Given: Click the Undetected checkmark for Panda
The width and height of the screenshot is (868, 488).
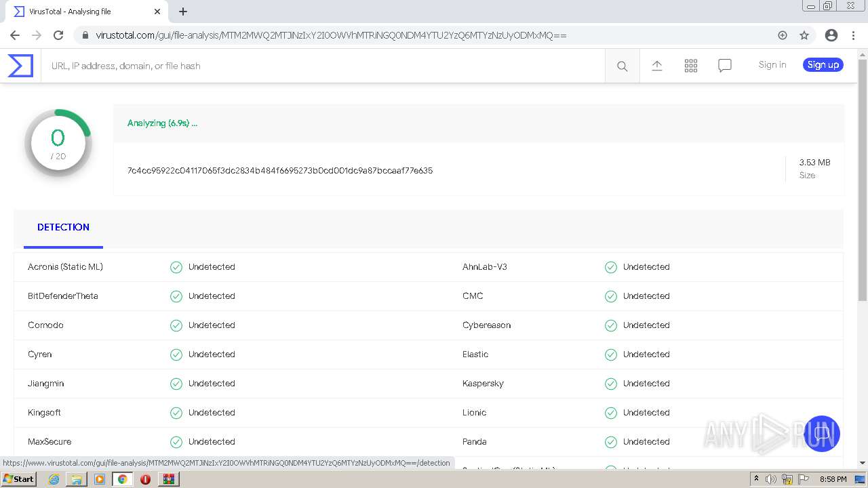Looking at the screenshot, I should (611, 442).
